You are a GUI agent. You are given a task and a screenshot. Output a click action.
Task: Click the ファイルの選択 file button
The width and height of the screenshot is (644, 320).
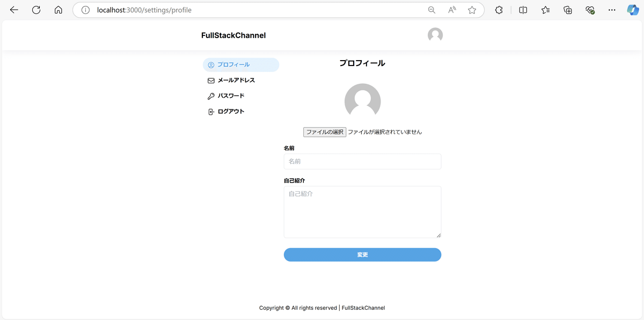[x=325, y=132]
